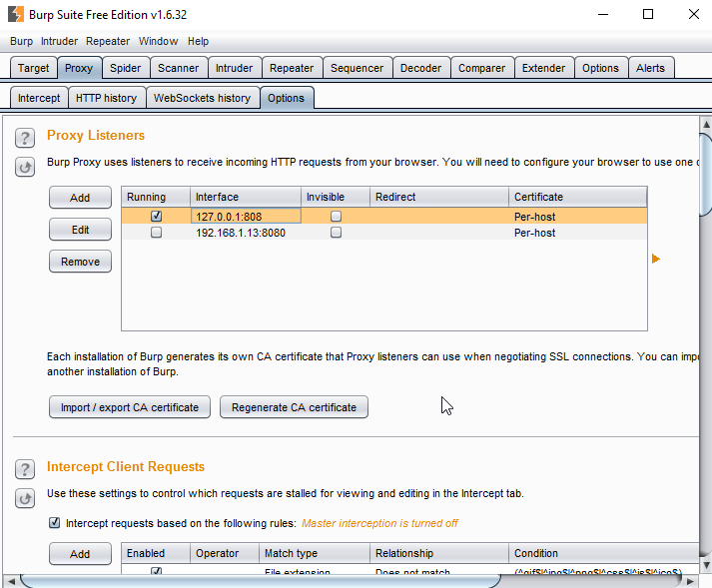
Task: Switch to the Sequencer tab
Action: click(356, 68)
